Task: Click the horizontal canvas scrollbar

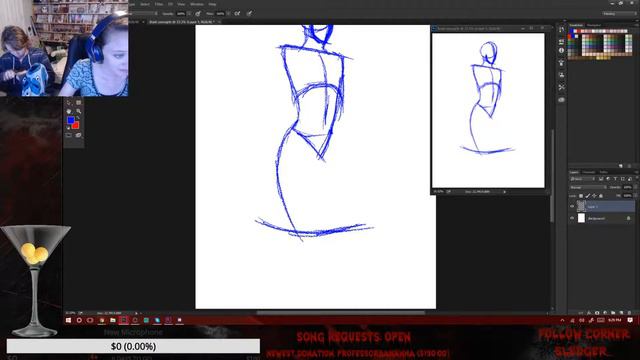Action: tap(340, 313)
